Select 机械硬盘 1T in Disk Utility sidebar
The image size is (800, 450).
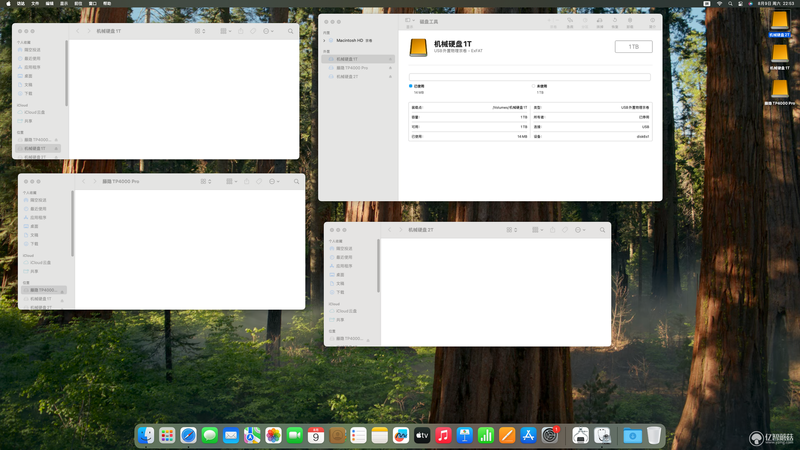tap(358, 59)
